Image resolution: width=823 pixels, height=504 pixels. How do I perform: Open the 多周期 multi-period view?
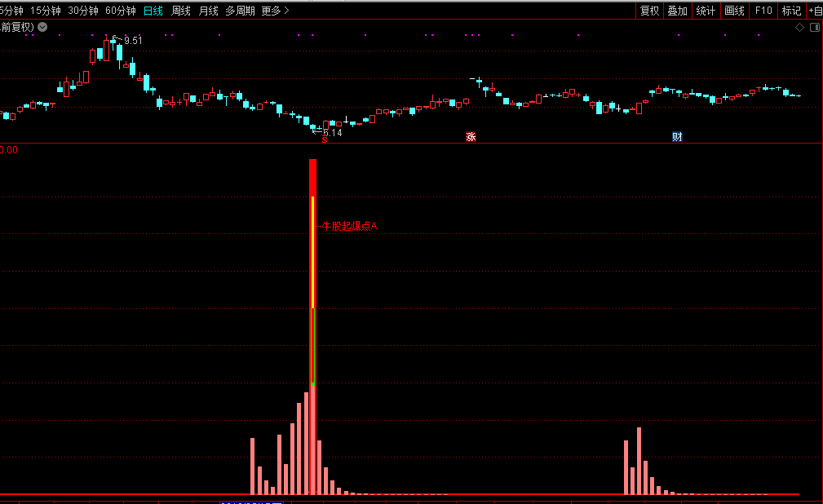click(x=240, y=11)
